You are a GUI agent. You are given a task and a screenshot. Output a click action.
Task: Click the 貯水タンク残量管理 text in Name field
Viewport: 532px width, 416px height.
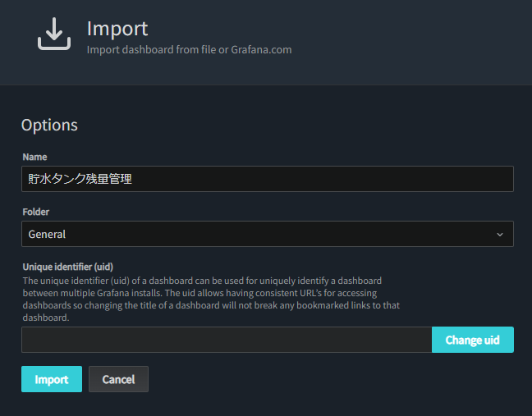(x=80, y=179)
